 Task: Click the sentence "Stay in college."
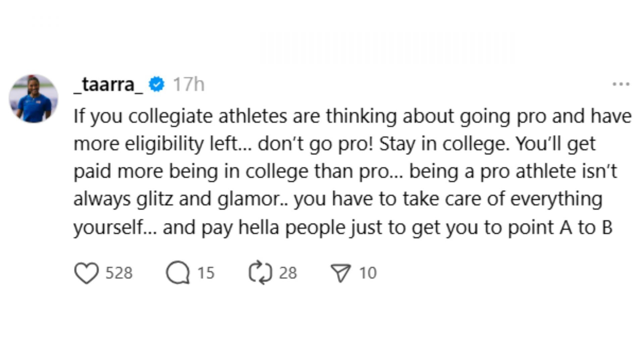pos(444,144)
